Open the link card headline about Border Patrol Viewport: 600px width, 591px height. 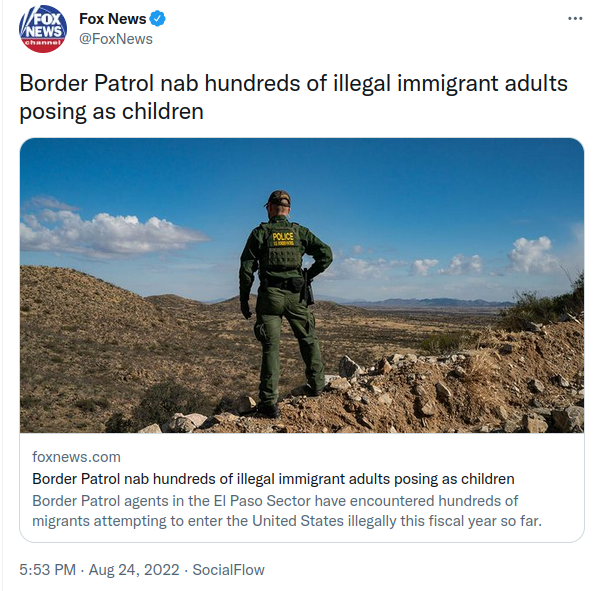click(273, 479)
